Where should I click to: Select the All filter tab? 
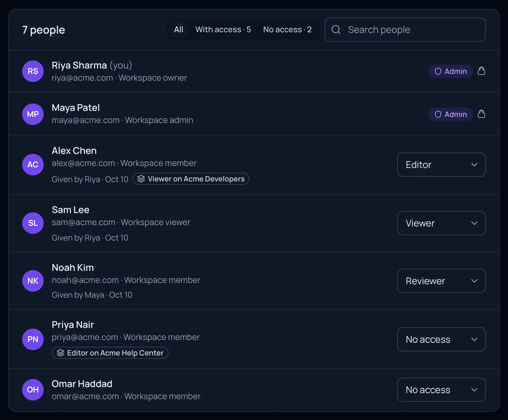[x=178, y=30]
